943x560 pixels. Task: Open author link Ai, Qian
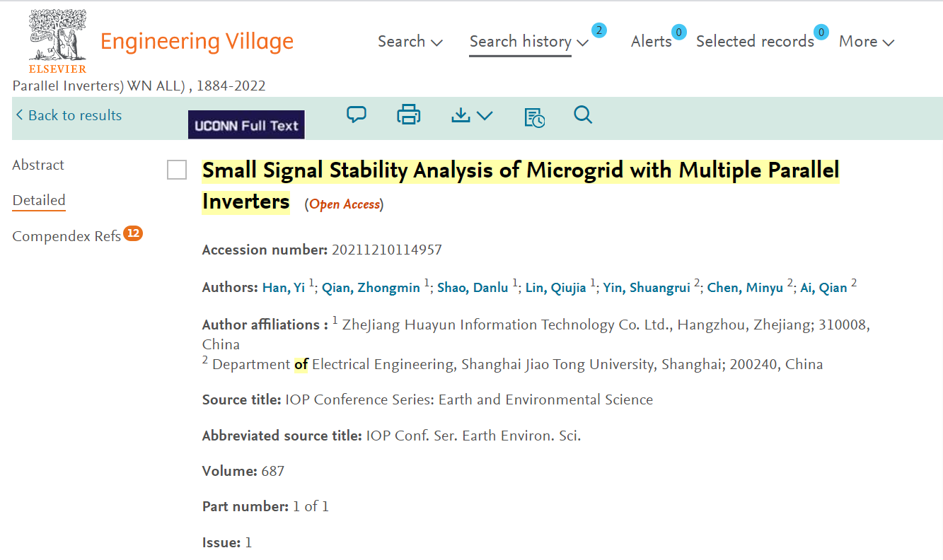[823, 287]
